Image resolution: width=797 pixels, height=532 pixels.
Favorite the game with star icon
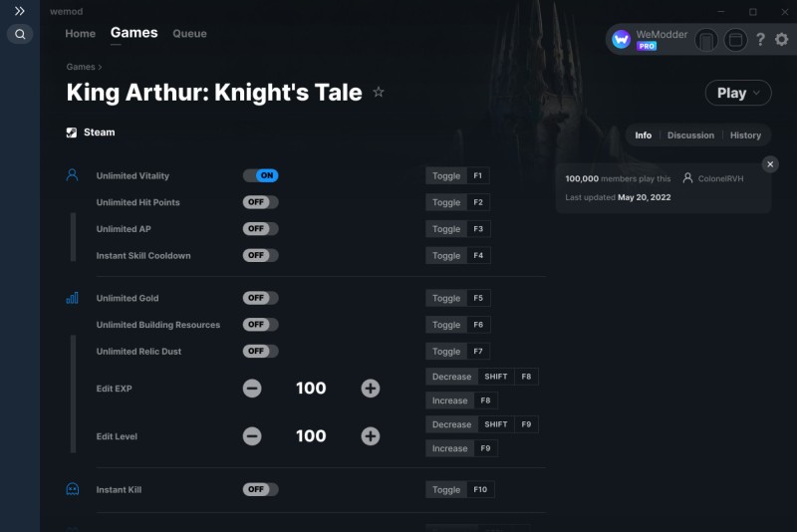[379, 92]
